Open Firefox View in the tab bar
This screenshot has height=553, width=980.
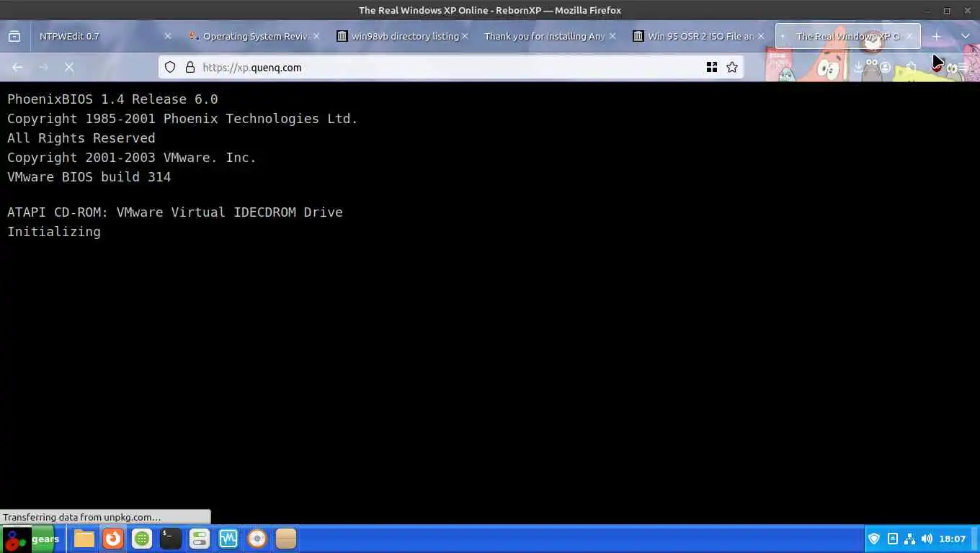click(x=14, y=36)
